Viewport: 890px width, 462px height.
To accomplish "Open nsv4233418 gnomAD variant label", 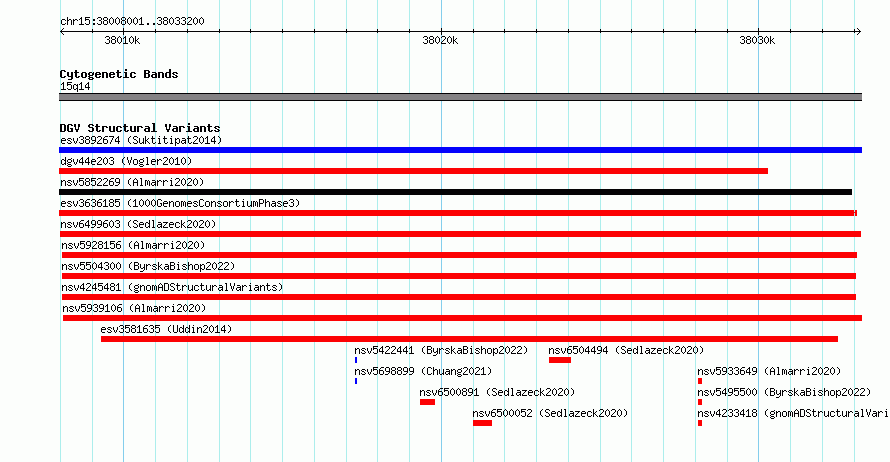I will 793,413.
